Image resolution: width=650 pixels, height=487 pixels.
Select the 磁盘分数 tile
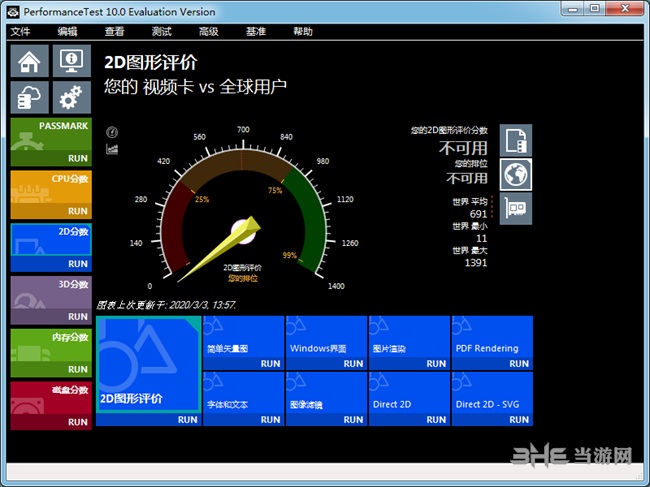click(51, 398)
